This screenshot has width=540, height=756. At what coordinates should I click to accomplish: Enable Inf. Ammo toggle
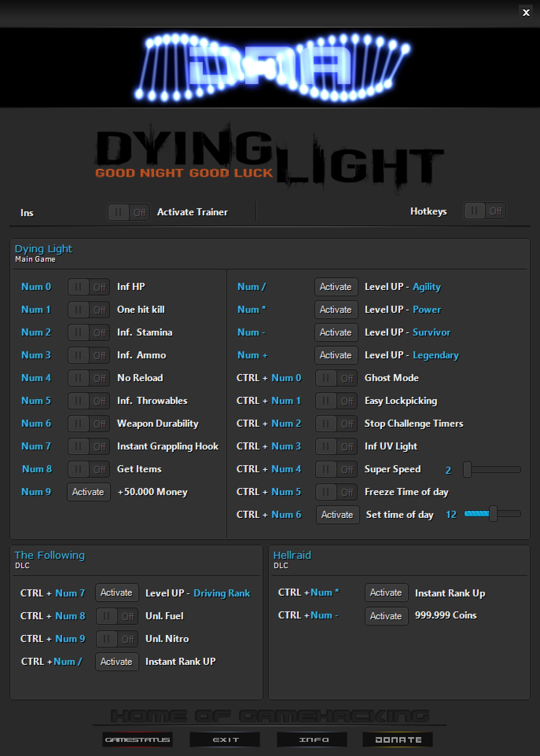pyautogui.click(x=89, y=356)
